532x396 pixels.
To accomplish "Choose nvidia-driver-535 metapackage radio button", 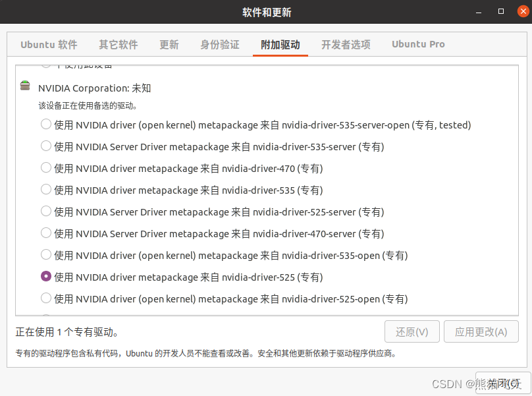I will [46, 190].
